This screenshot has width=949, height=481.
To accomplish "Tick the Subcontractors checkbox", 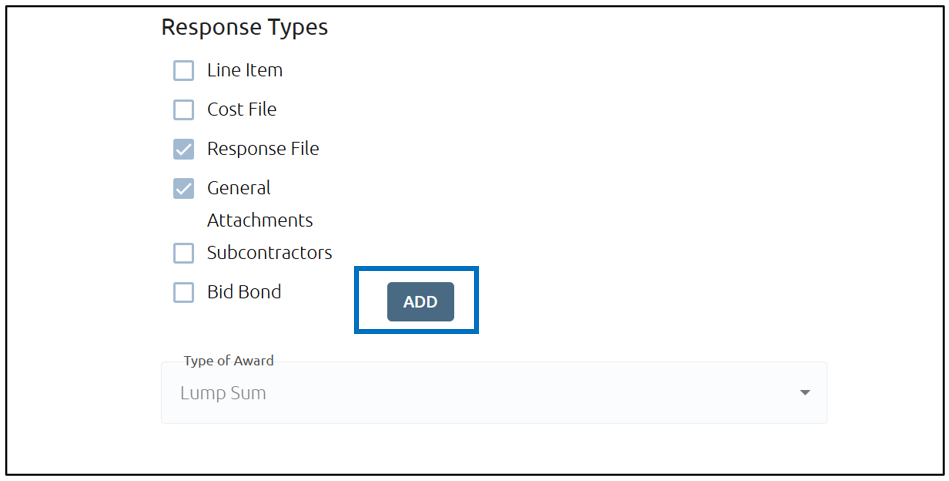I will [x=183, y=253].
